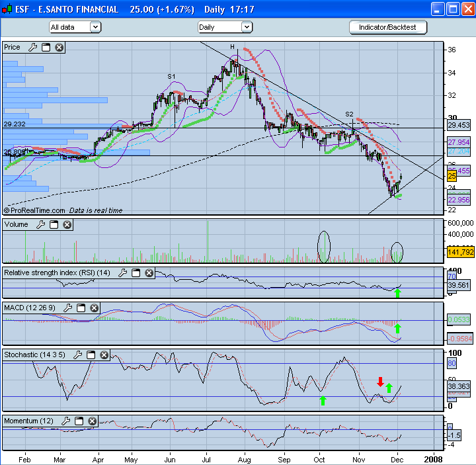The height and width of the screenshot is (465, 476).
Task: Close the Stochastic panel
Action: coord(104,355)
